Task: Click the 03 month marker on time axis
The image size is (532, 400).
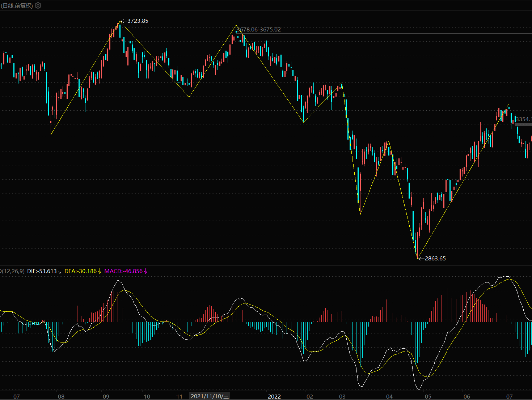Action: [x=342, y=396]
